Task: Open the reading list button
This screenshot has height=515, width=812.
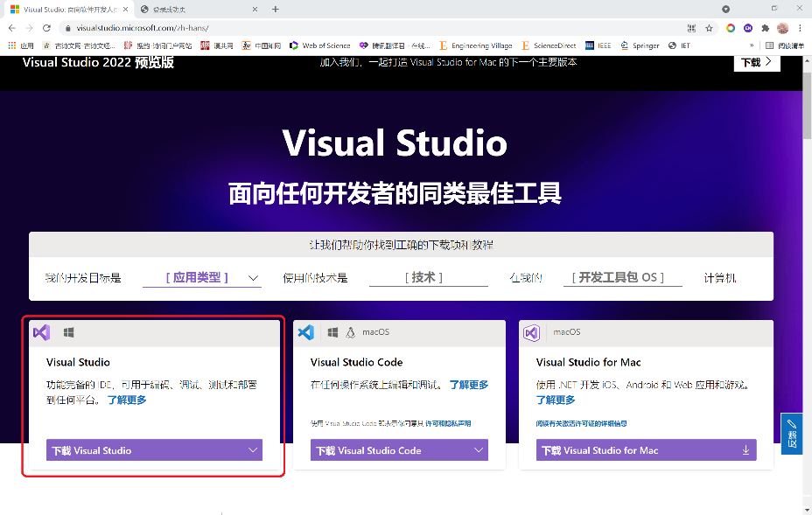Action: click(785, 45)
